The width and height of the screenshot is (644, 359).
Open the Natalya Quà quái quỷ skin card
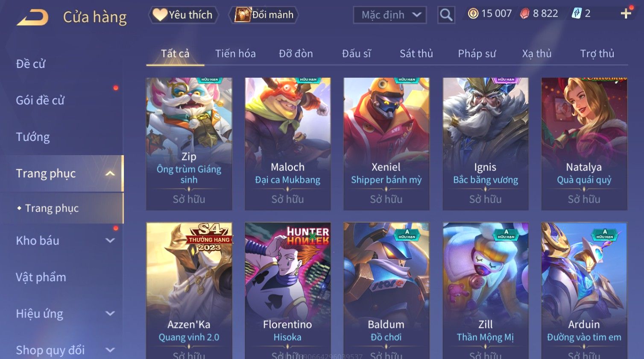click(x=584, y=144)
